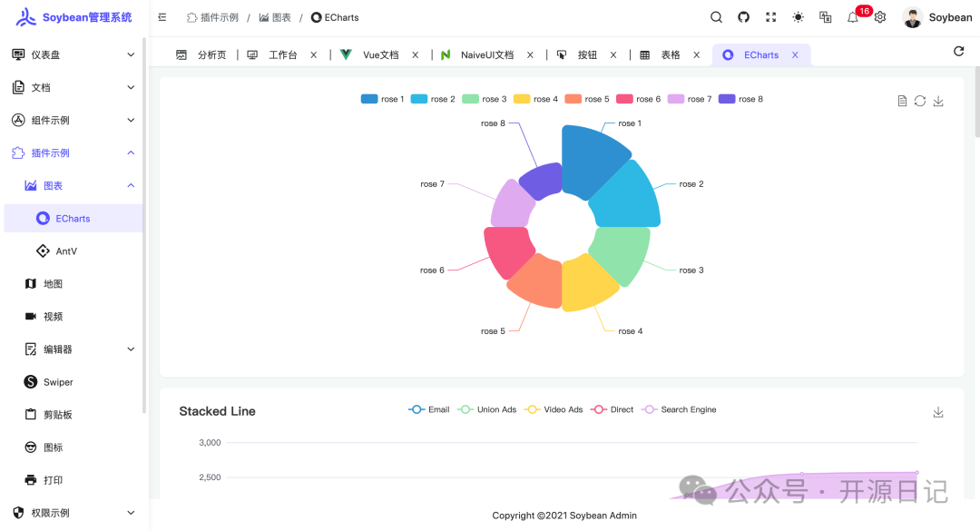Click 插件示例 in the breadcrumb
This screenshot has width=980, height=531.
[212, 17]
